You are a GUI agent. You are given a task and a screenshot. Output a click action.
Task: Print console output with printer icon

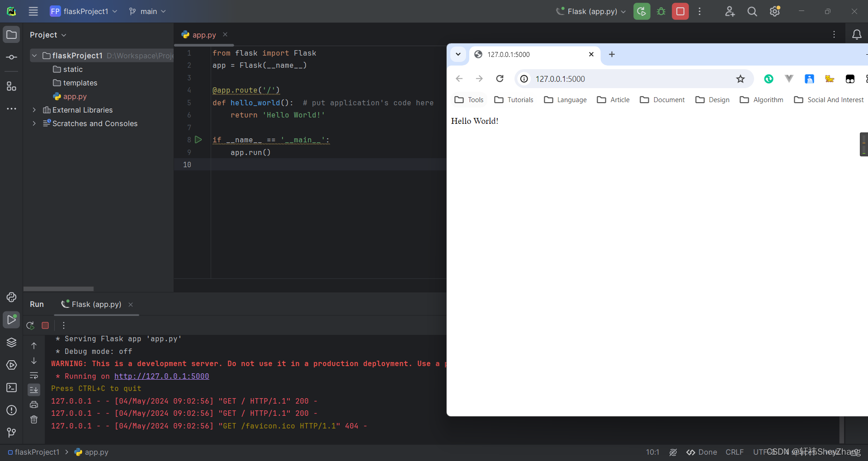click(x=34, y=405)
